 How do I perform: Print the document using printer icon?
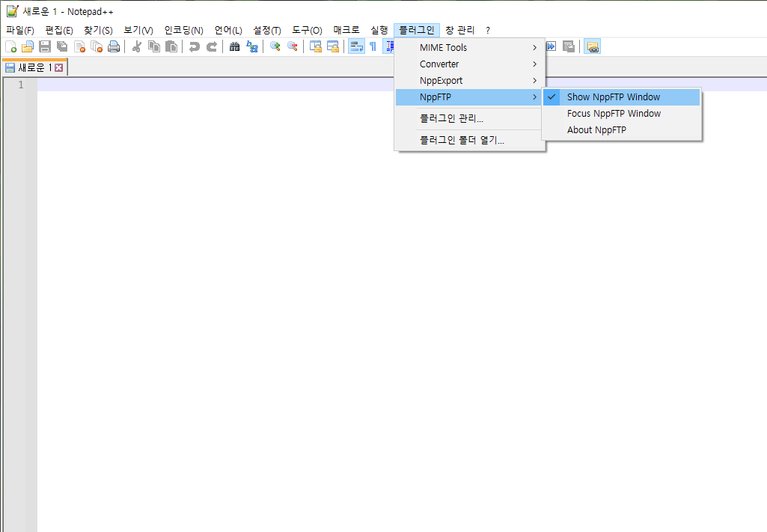point(114,47)
